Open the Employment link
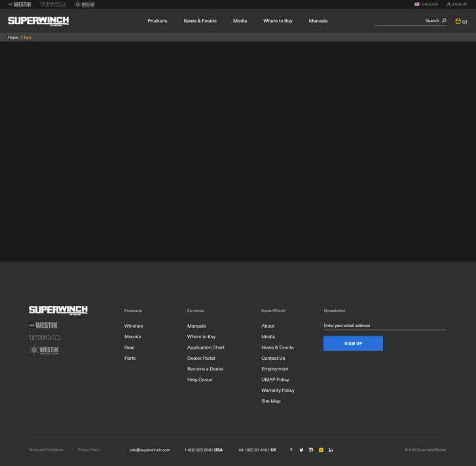 pyautogui.click(x=275, y=369)
